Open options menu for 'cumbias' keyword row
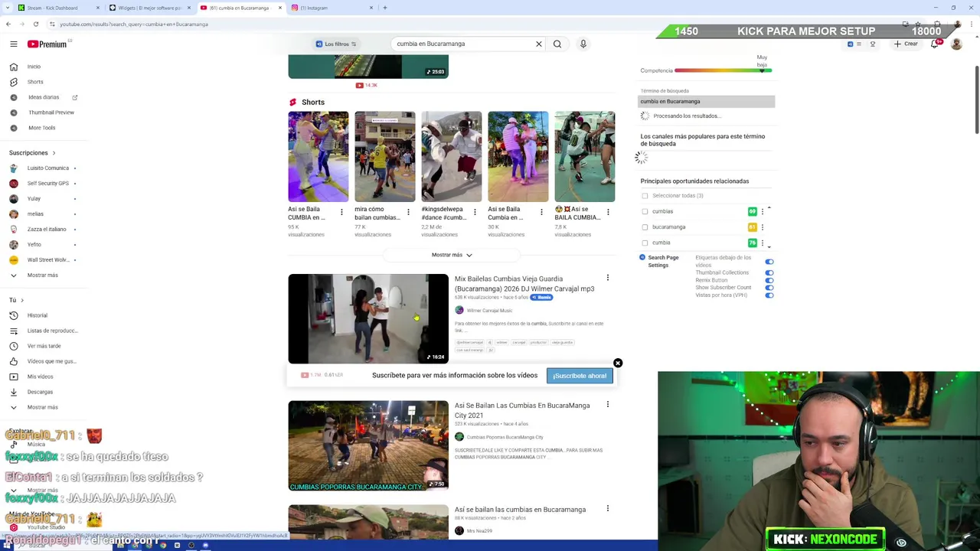980x551 pixels. (x=762, y=211)
